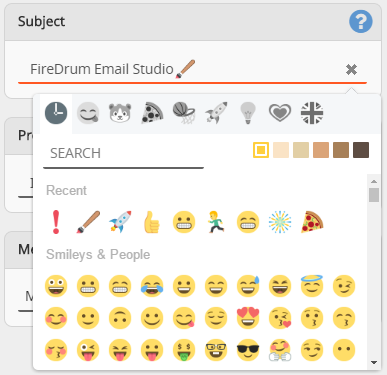Open the Travel rocket tab
Screen dimensions: 387x375
[x=216, y=113]
